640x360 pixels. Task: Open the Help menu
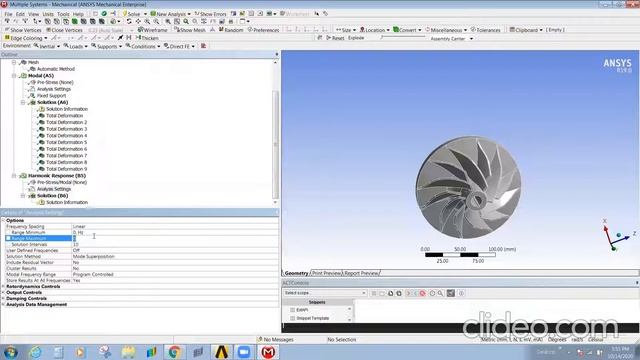pyautogui.click(x=78, y=14)
